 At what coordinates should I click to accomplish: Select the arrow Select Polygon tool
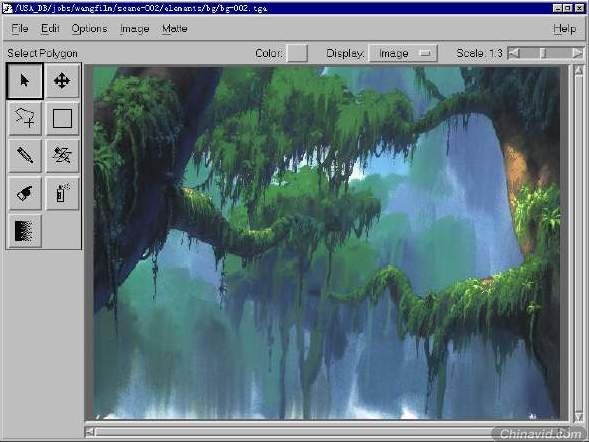point(25,81)
